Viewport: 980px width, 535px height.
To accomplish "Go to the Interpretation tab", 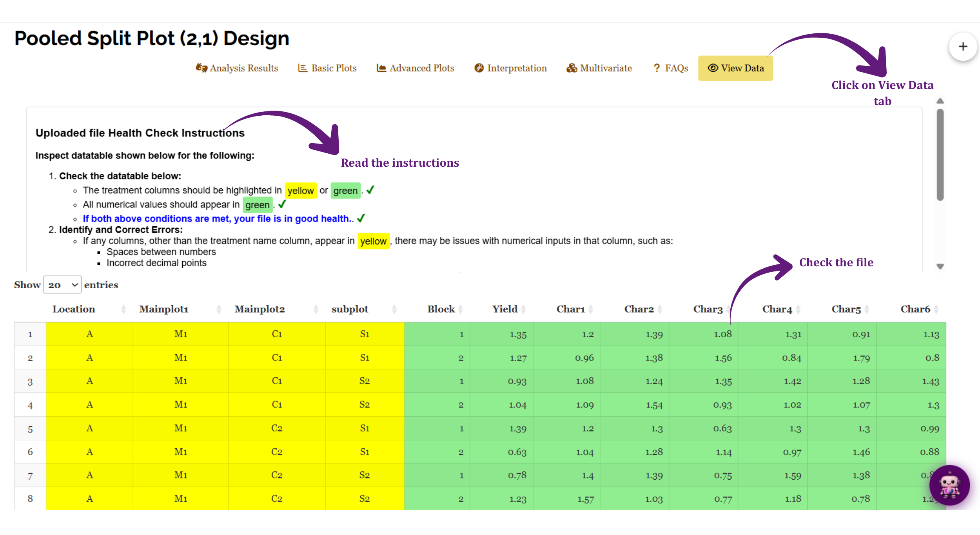I will click(x=511, y=68).
